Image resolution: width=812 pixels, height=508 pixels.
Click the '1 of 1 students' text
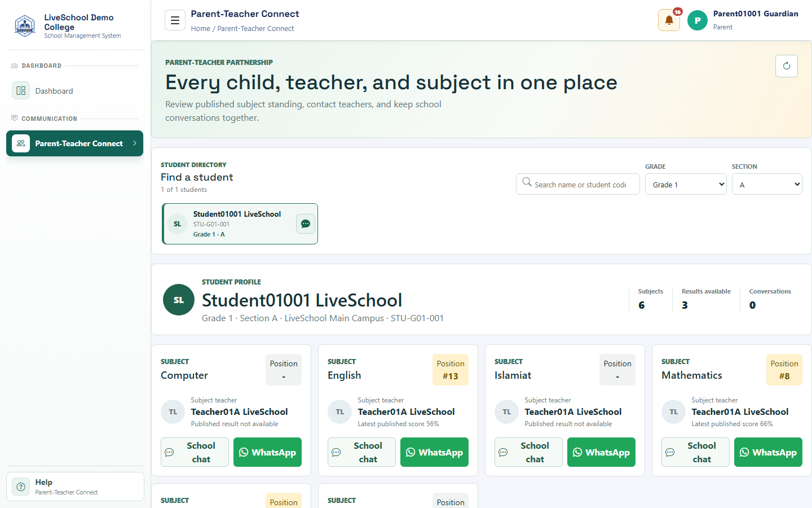184,190
